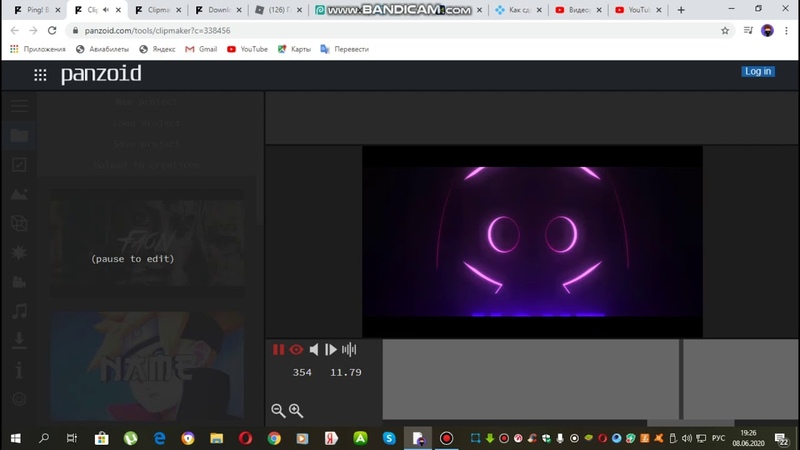Open the Приложения apps bookmark
Image resolution: width=800 pixels, height=450 pixels.
(38, 49)
